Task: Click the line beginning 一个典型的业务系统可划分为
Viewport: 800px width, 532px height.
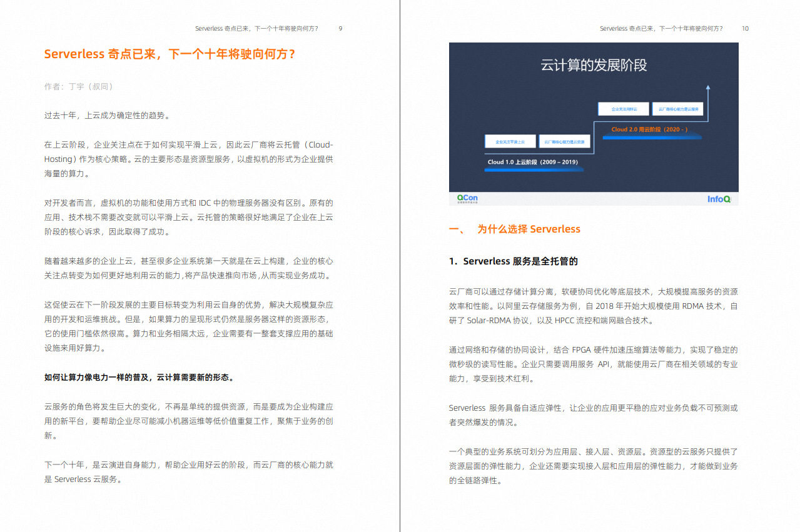Action: click(x=593, y=451)
